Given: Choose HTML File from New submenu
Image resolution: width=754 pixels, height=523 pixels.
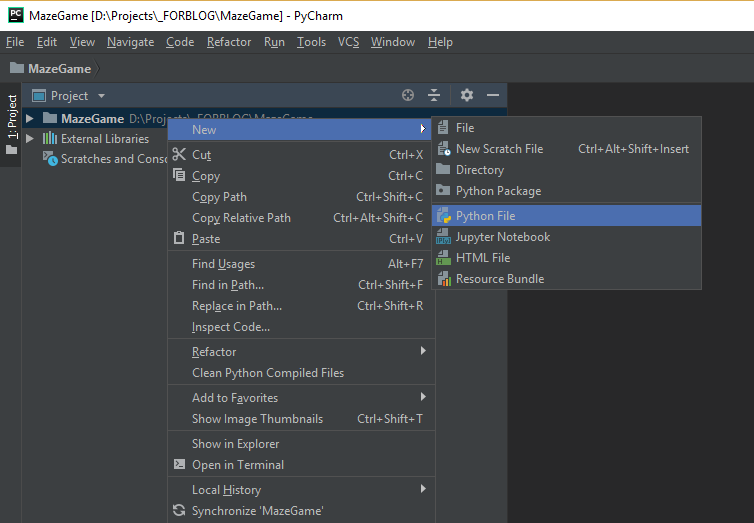Looking at the screenshot, I should 482,258.
